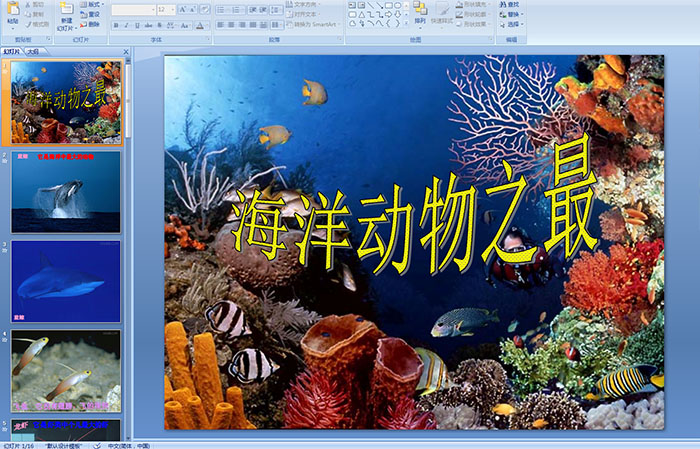
Task: Open the Align Text (对齐文本) dropdown
Action: point(302,14)
